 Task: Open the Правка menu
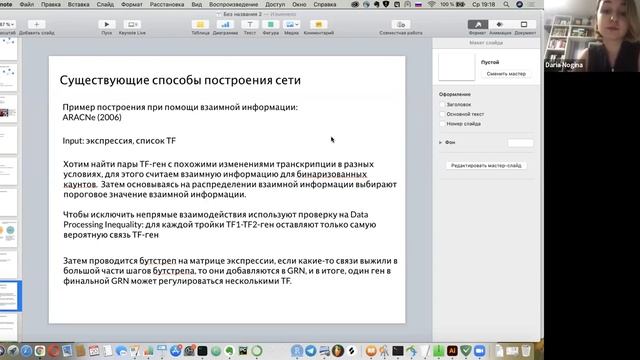click(51, 4)
